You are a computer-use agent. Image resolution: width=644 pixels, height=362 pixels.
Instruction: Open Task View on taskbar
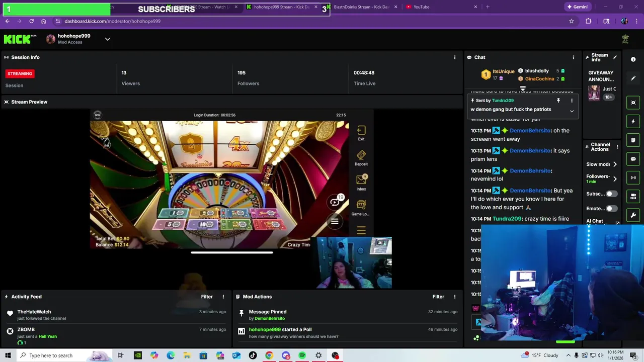click(x=121, y=355)
